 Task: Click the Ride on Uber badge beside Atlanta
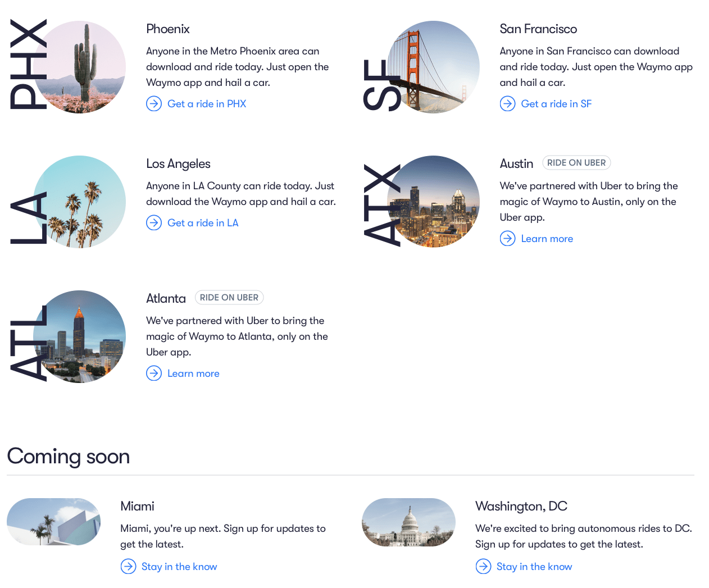229,298
